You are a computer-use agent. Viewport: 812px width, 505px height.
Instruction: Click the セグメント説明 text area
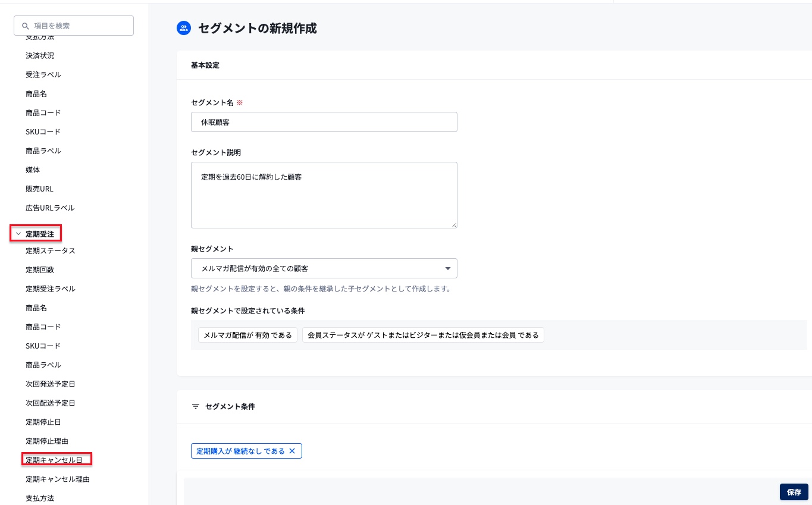pyautogui.click(x=324, y=195)
